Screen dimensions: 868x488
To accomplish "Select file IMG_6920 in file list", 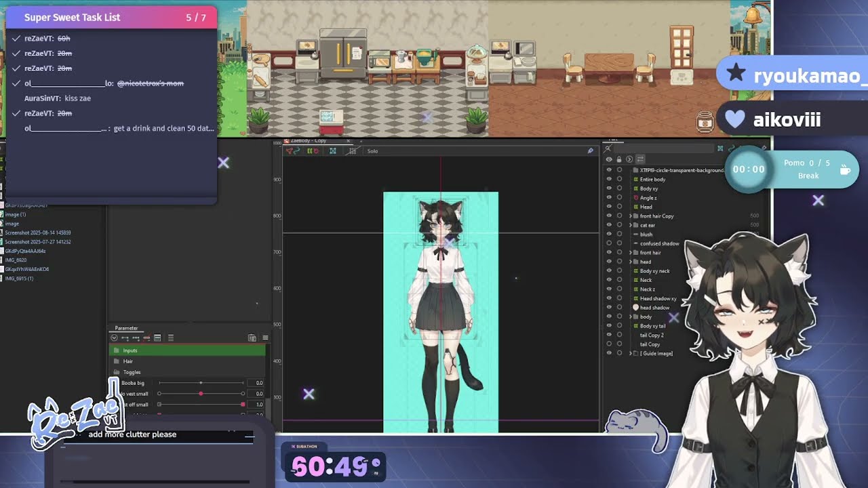I will pyautogui.click(x=16, y=260).
